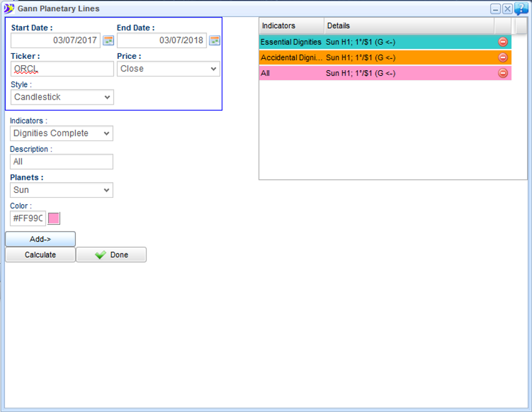This screenshot has width=532, height=412.
Task: Click the Done button
Action: click(111, 255)
